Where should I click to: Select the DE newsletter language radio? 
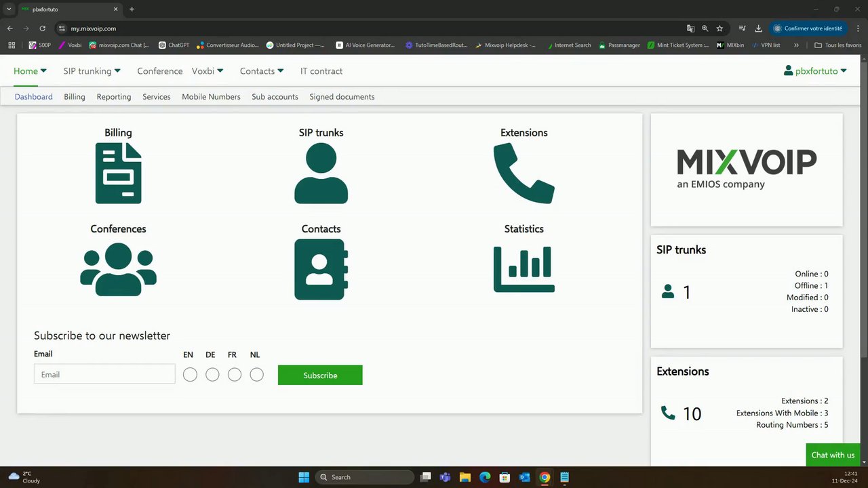tap(212, 375)
